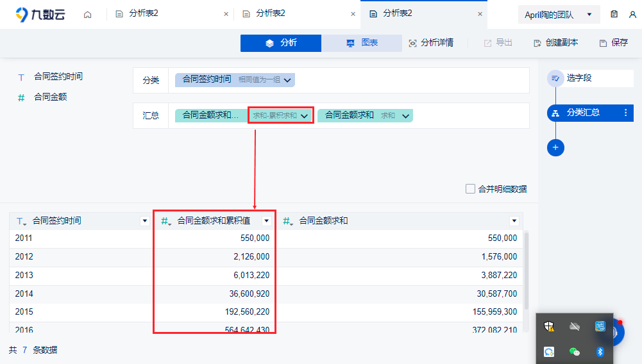Screen dimensions: 642x364
Task: Click the Bluetooth tray icon
Action: point(600,352)
